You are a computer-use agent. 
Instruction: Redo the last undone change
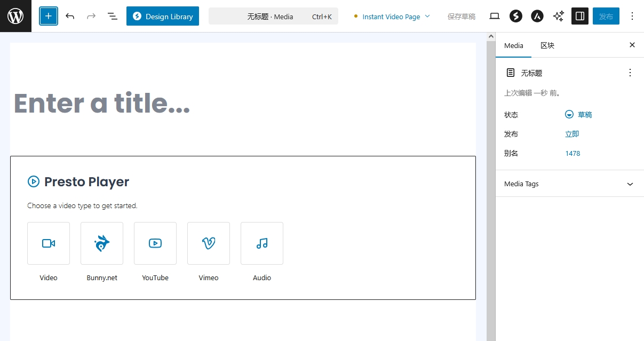pyautogui.click(x=91, y=16)
